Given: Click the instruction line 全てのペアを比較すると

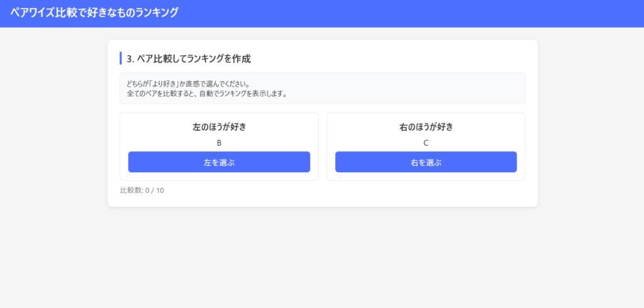Looking at the screenshot, I should pos(206,94).
